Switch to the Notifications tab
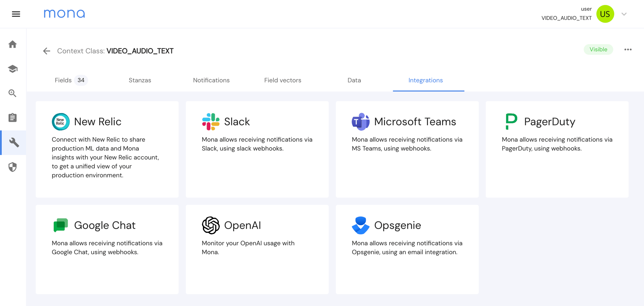644x306 pixels. coord(211,80)
